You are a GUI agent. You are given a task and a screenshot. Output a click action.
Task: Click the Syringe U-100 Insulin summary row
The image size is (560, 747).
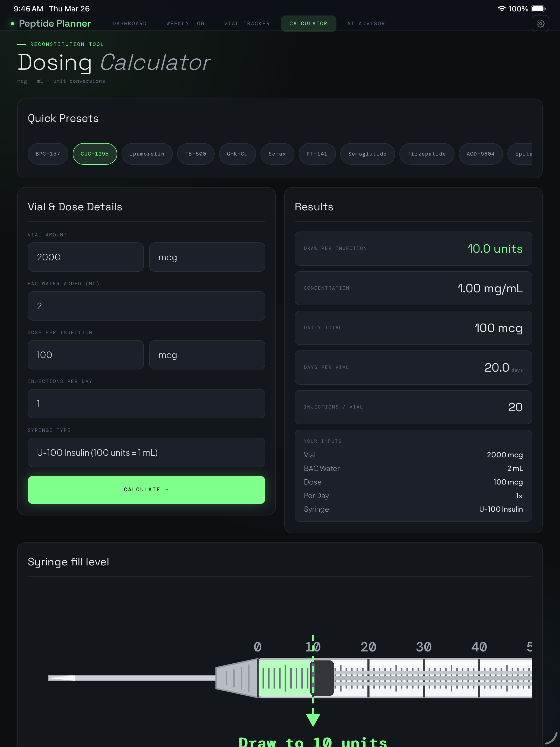tap(413, 509)
